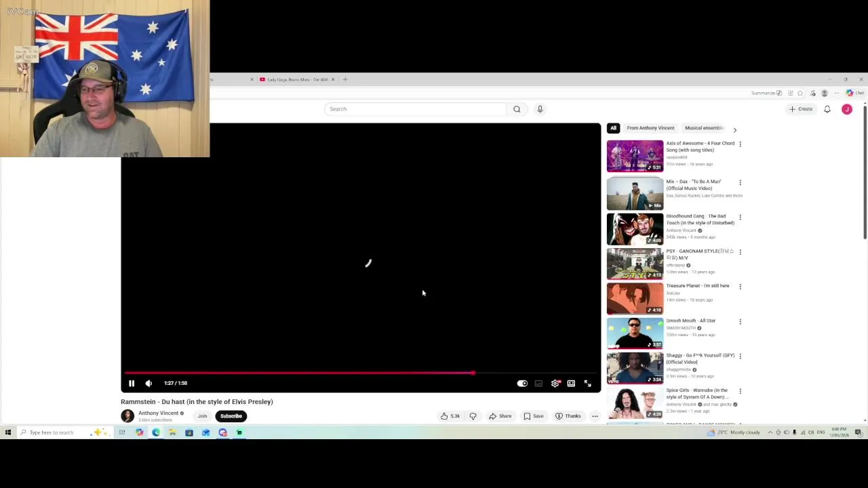Screen dimensions: 868x488
Task: Search with voice microphone
Action: pos(540,109)
